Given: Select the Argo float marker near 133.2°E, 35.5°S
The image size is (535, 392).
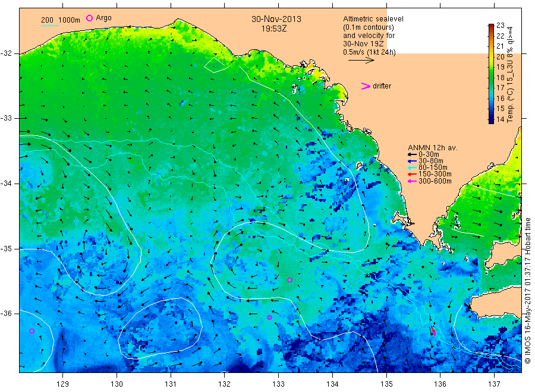Looking at the screenshot, I should point(289,280).
